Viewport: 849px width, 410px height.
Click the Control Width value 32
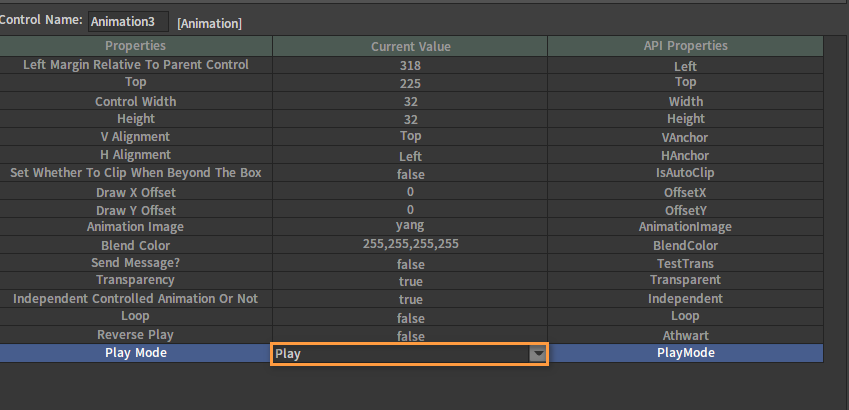pos(410,101)
